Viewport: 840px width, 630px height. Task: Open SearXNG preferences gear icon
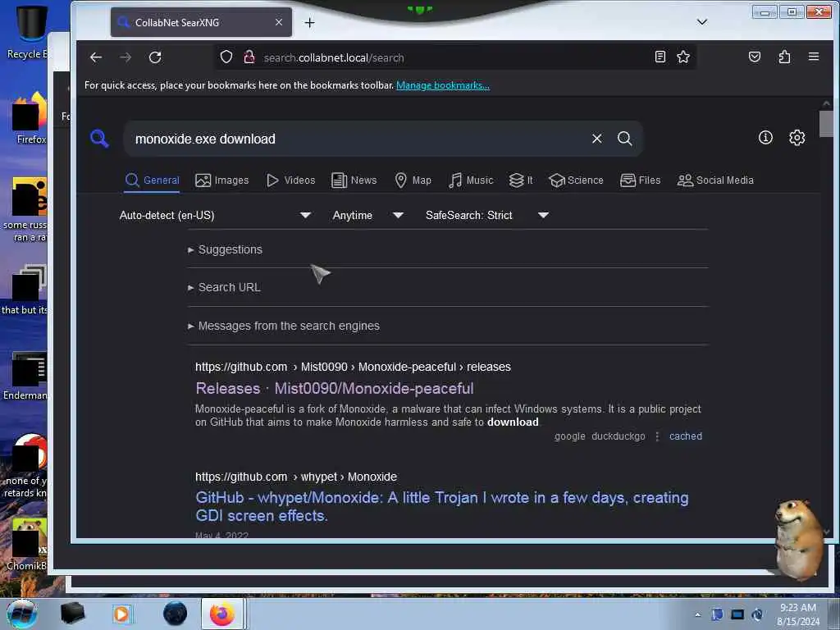pyautogui.click(x=797, y=138)
